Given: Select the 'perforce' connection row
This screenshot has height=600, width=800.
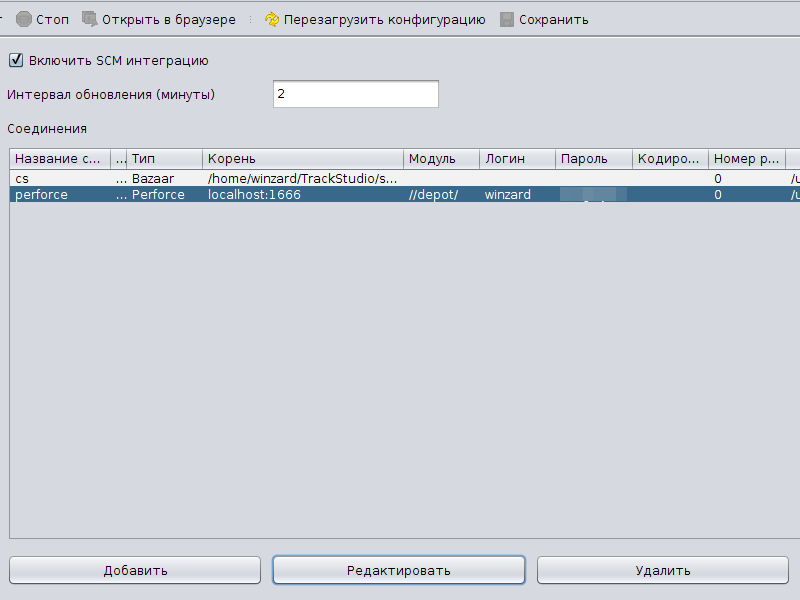Looking at the screenshot, I should coord(60,195).
